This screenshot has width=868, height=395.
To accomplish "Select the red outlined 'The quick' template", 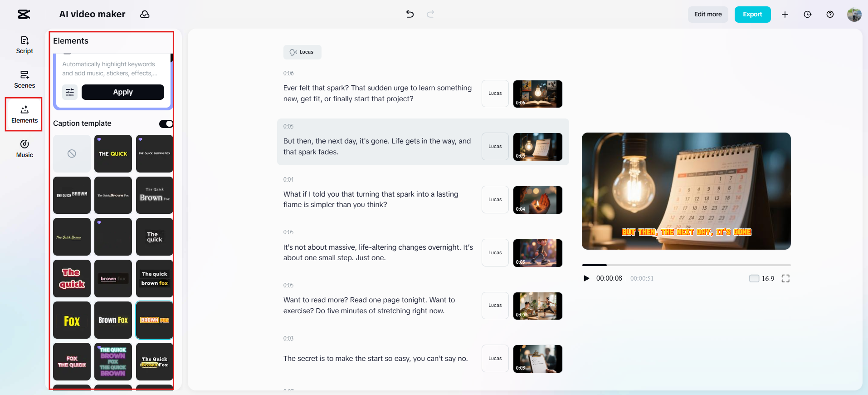I will tap(72, 278).
